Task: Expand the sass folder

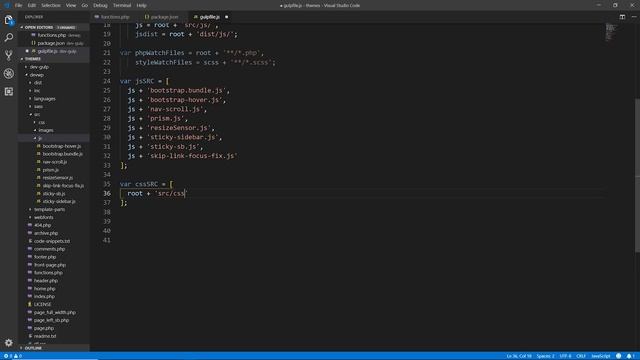Action: tap(53, 107)
